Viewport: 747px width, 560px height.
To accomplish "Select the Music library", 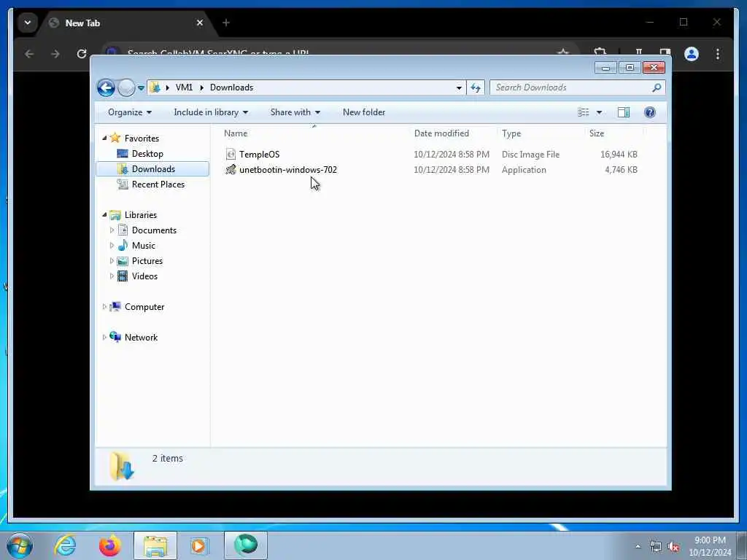I will (x=144, y=246).
